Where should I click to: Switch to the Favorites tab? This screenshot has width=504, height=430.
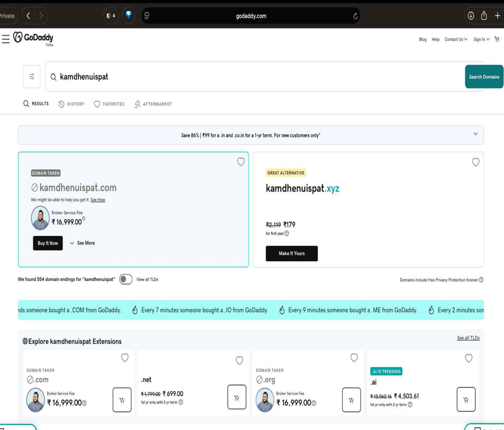[109, 104]
